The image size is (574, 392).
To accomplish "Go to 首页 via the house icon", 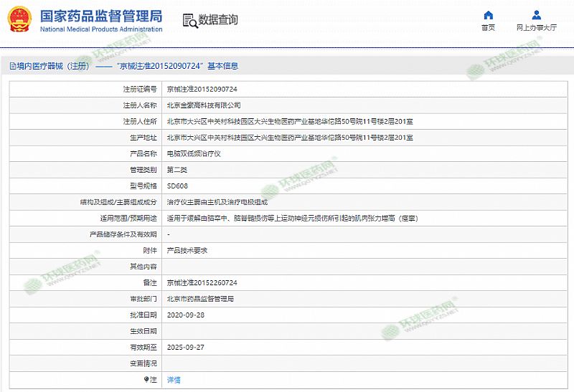I will pos(488,15).
